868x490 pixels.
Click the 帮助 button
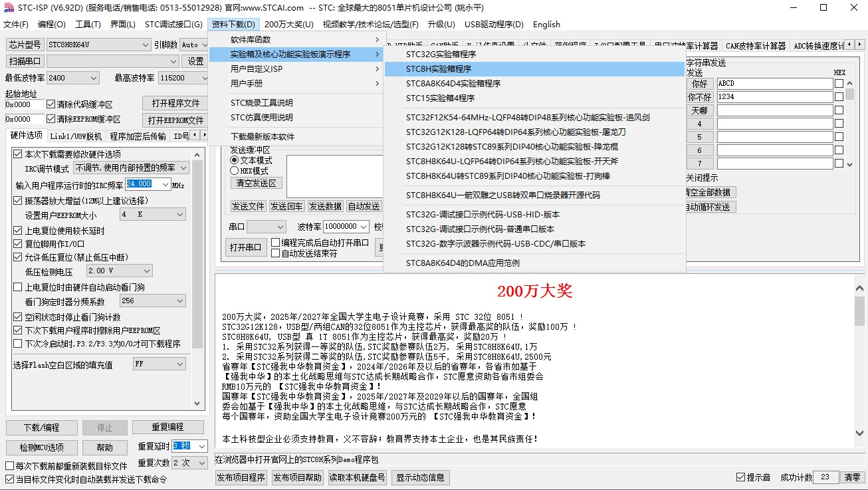point(104,447)
